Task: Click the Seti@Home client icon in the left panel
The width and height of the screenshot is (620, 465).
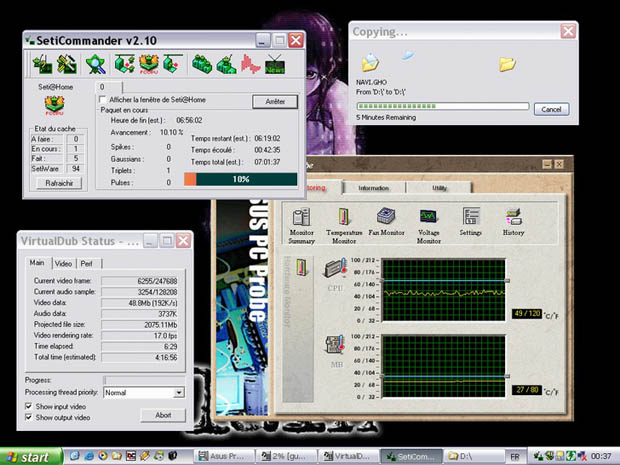Action: [54, 106]
